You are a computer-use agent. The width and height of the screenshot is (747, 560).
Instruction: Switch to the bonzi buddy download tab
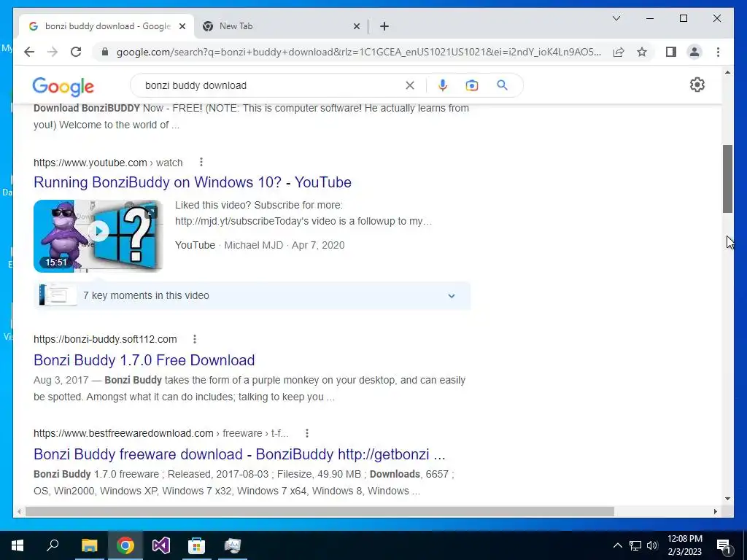[107, 26]
